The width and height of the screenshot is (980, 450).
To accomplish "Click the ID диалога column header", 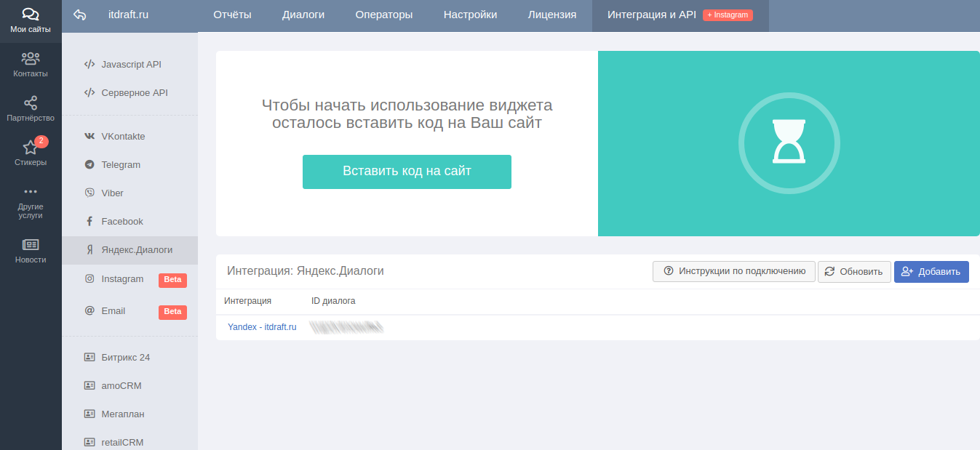I will pyautogui.click(x=333, y=301).
